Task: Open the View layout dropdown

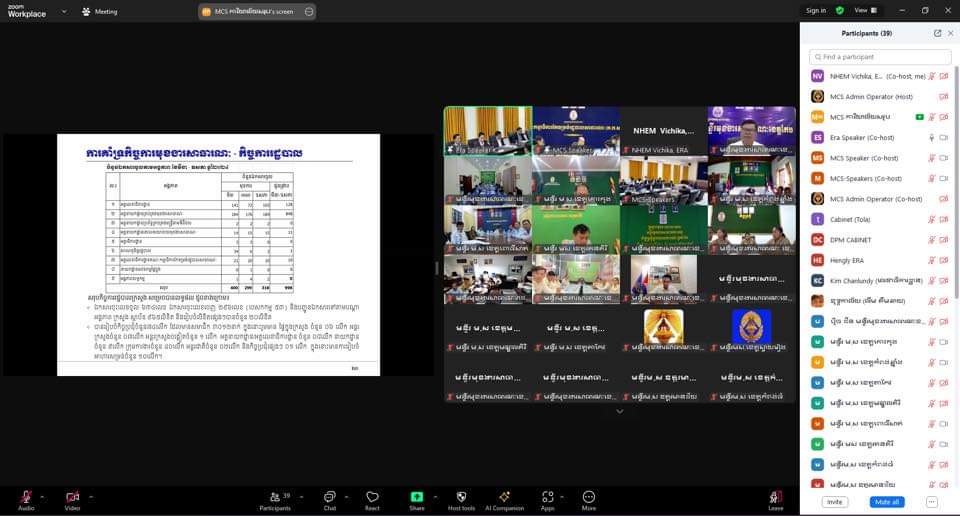Action: click(865, 11)
